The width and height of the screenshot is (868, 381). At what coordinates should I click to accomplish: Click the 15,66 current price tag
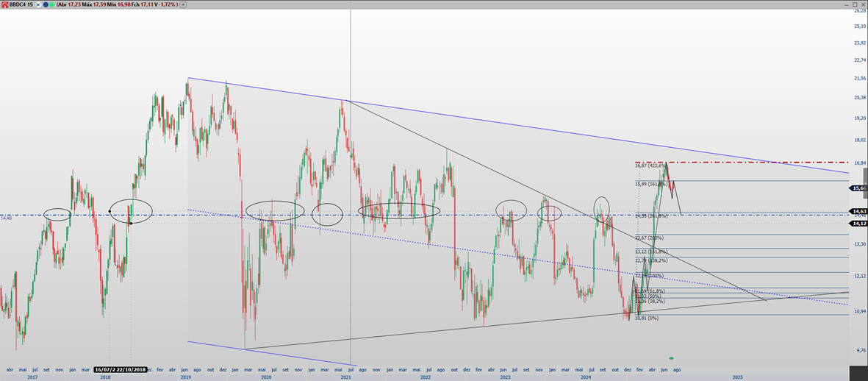click(858, 188)
